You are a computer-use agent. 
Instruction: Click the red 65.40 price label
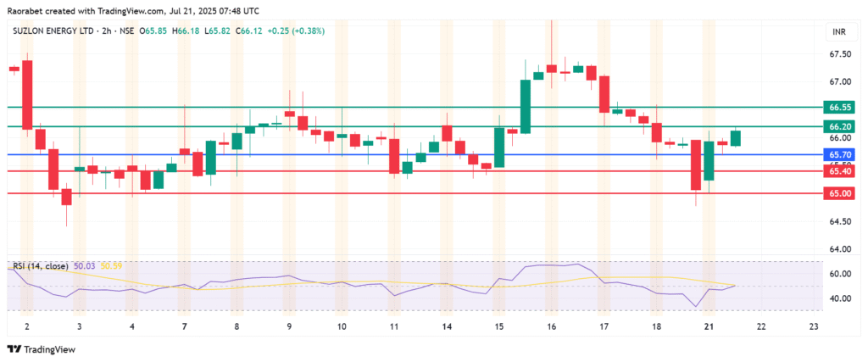coord(840,171)
